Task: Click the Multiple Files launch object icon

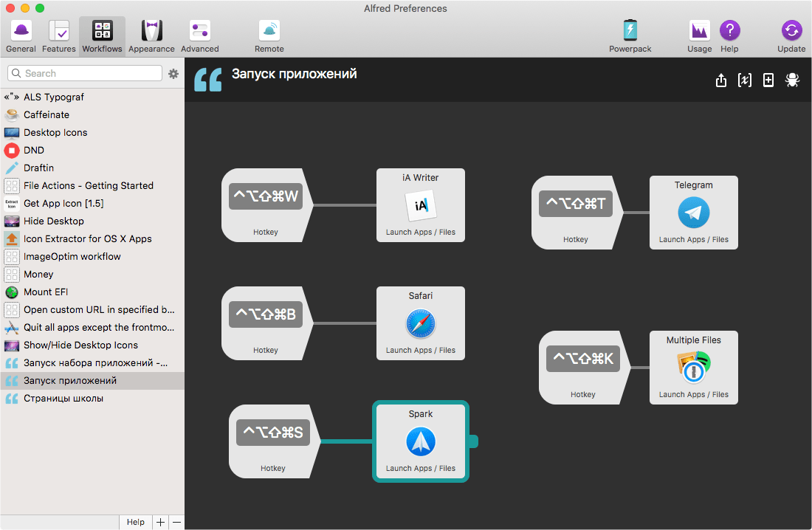Action: click(694, 367)
